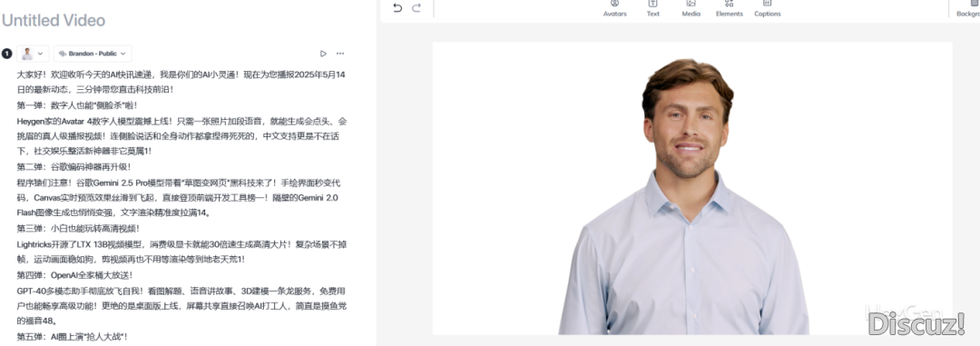Expand the avatar selector dropdown
980x346 pixels.
tap(41, 54)
